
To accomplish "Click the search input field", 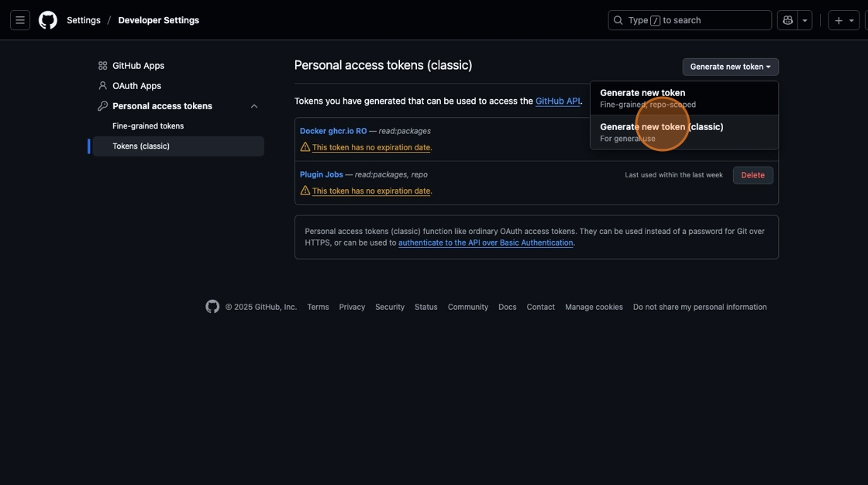I will [x=690, y=20].
